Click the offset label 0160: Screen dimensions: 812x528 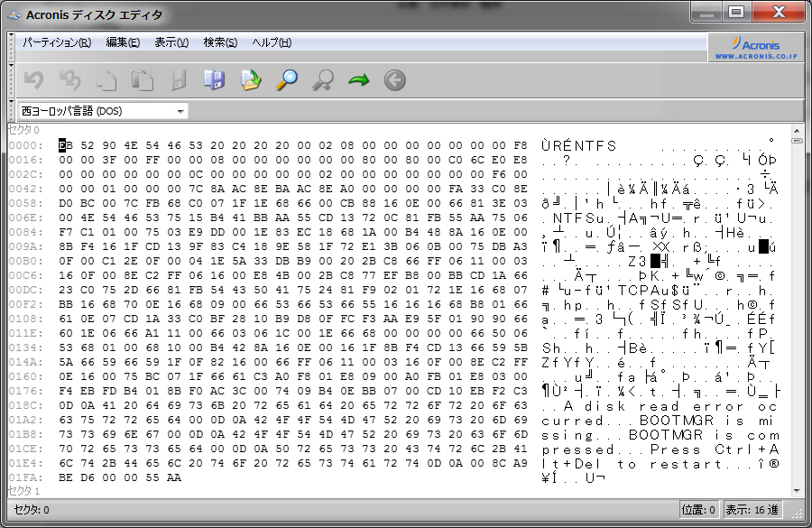[x=26, y=376]
